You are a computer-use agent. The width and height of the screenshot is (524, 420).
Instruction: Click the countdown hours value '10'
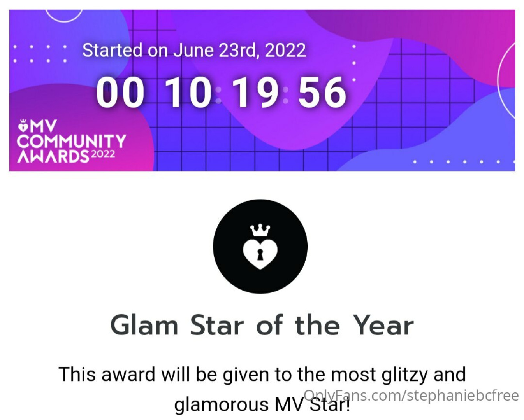coord(188,93)
